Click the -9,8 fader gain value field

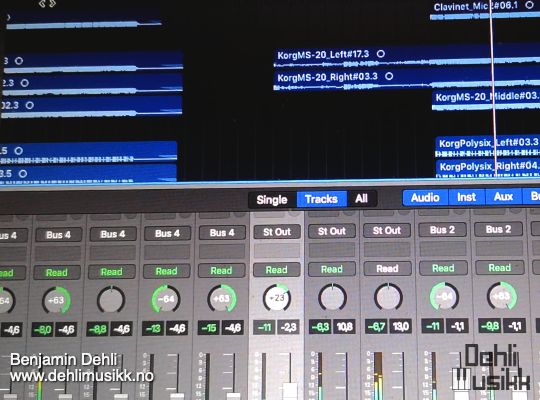[490, 325]
